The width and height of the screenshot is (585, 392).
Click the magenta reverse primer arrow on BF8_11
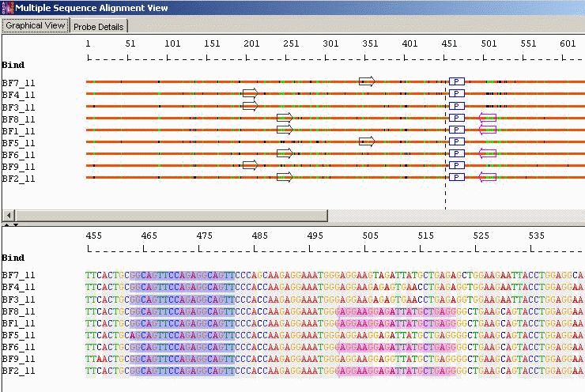(488, 118)
